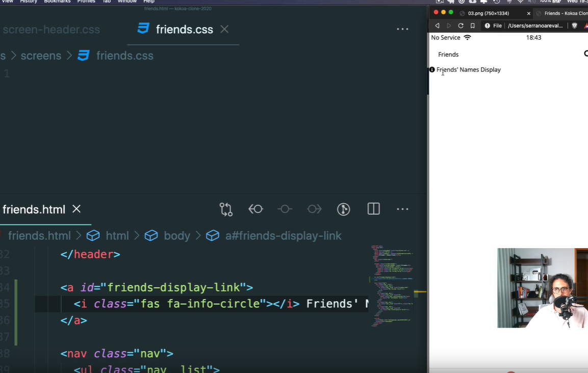Viewport: 588px width, 373px height.
Task: Click Friends' Names Display link in page
Action: (x=468, y=70)
